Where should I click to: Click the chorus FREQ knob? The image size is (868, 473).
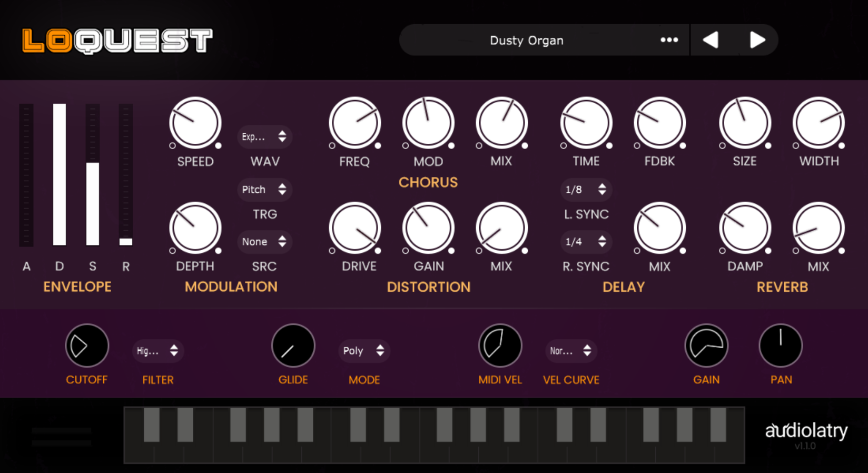pyautogui.click(x=354, y=123)
